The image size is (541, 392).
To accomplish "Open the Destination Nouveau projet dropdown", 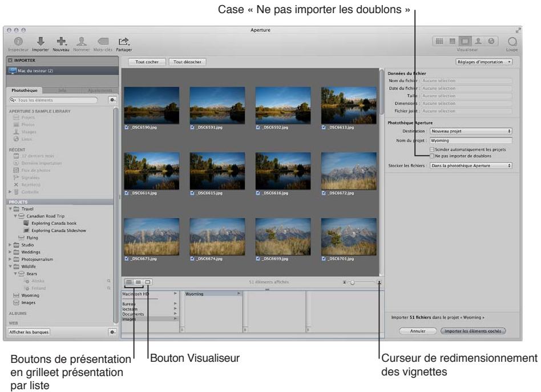I will [471, 131].
